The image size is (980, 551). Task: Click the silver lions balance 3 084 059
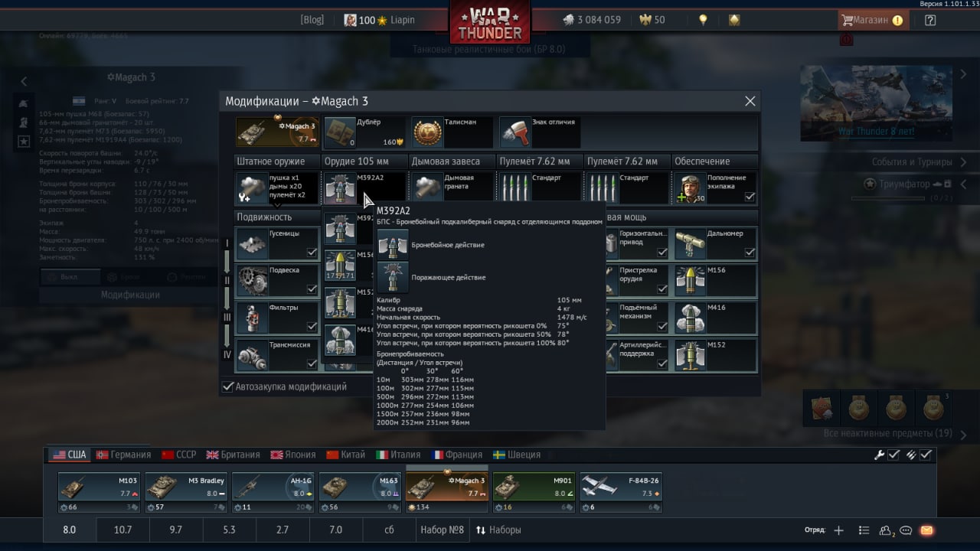tap(592, 20)
